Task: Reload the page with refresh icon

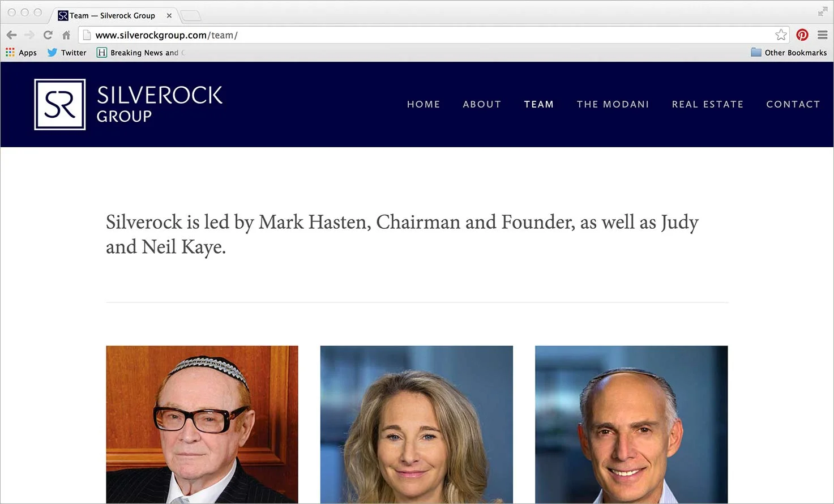Action: click(x=48, y=35)
